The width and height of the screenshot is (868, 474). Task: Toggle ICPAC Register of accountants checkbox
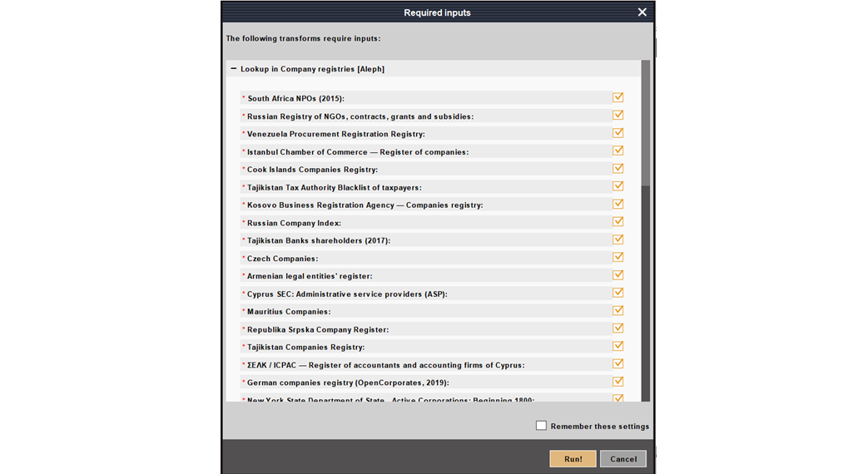point(618,364)
